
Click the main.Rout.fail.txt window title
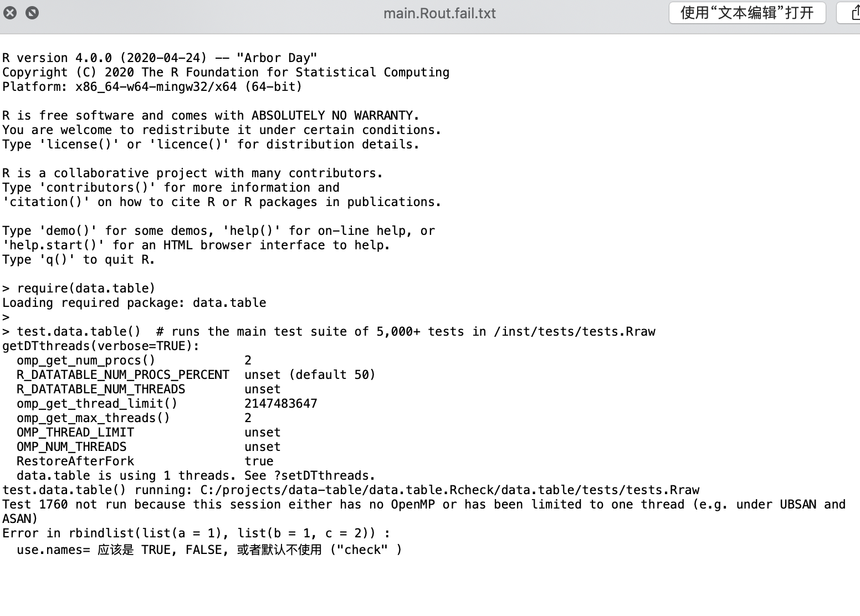[x=439, y=13]
